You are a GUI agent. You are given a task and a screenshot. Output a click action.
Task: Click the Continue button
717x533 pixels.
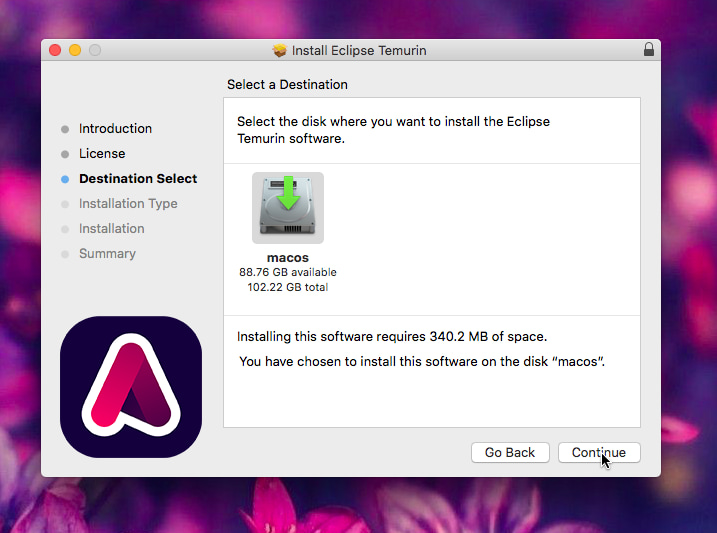pos(599,453)
